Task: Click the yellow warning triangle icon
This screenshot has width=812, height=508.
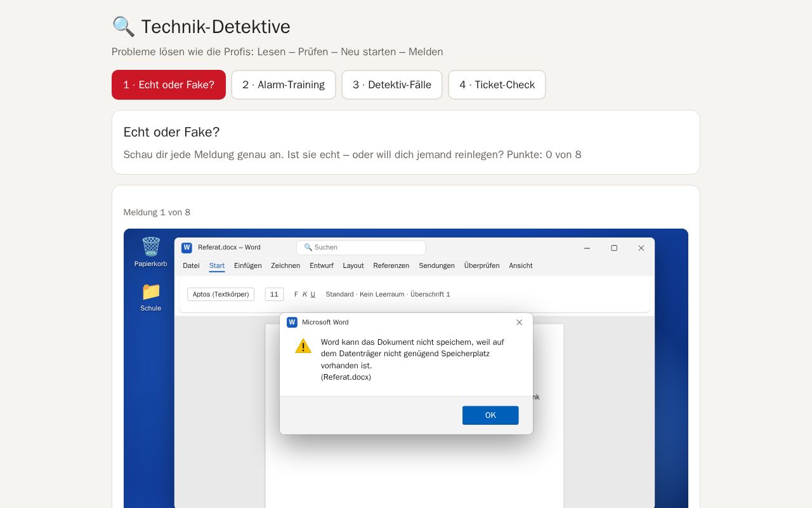Action: tap(303, 346)
